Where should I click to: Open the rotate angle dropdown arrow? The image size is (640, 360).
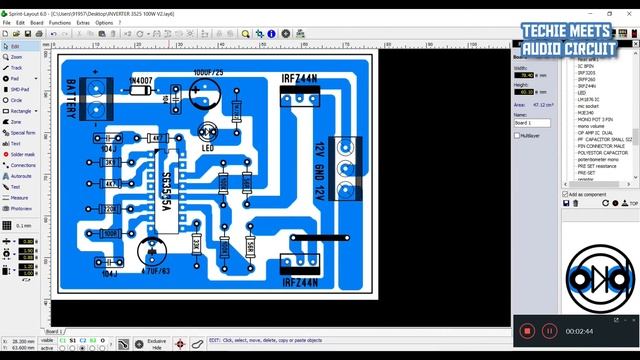pos(148,34)
